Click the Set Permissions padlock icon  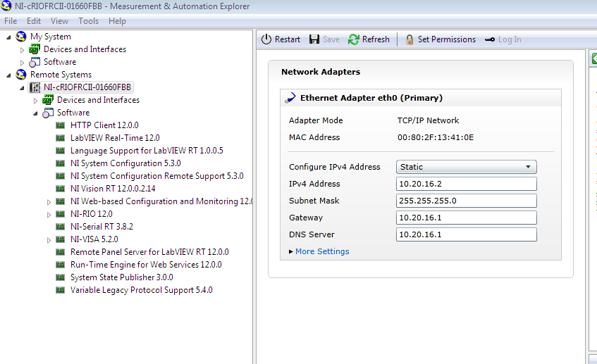(x=410, y=39)
